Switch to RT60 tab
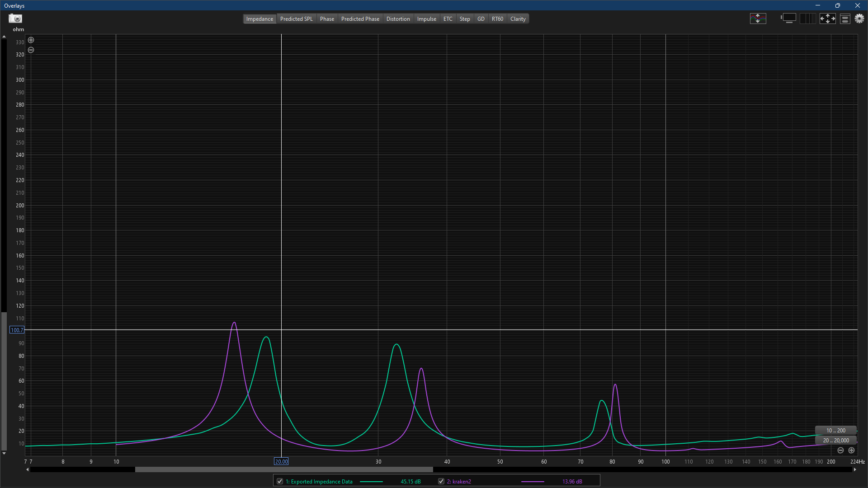This screenshot has height=488, width=868. [x=497, y=19]
